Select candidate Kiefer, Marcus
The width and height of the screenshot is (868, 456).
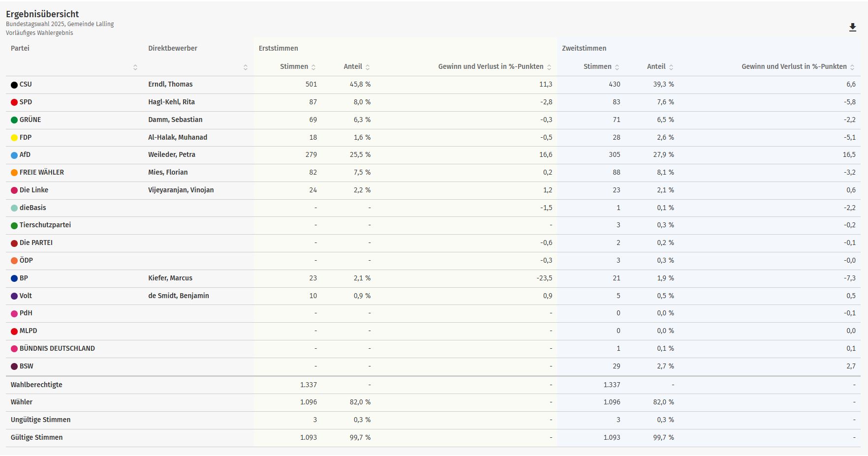[x=170, y=278]
